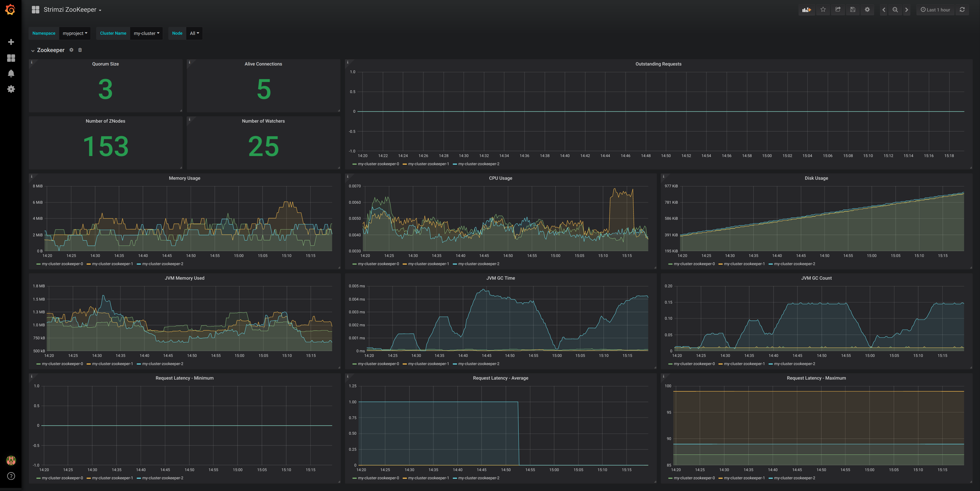Toggle my-cluster-zookeeper-2 in JVM Memory Used legend
The width and height of the screenshot is (980, 491).
(x=163, y=364)
